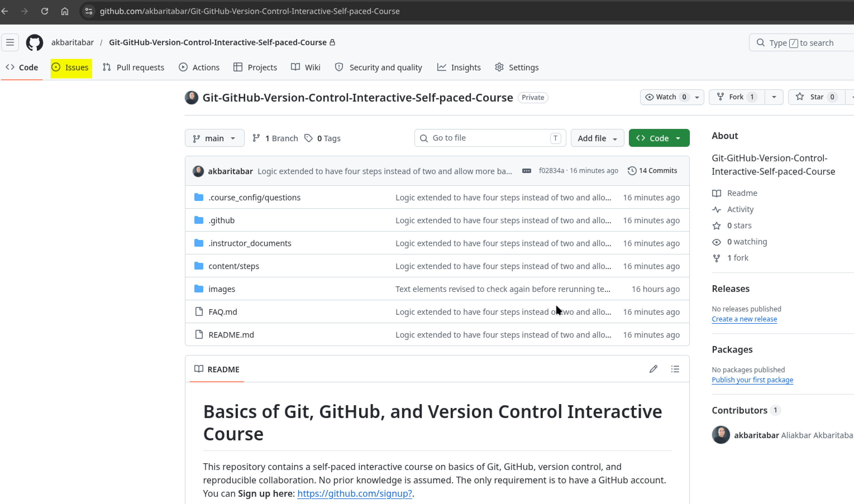The width and height of the screenshot is (854, 504).
Task: Open the FAQ.md file
Action: [223, 312]
